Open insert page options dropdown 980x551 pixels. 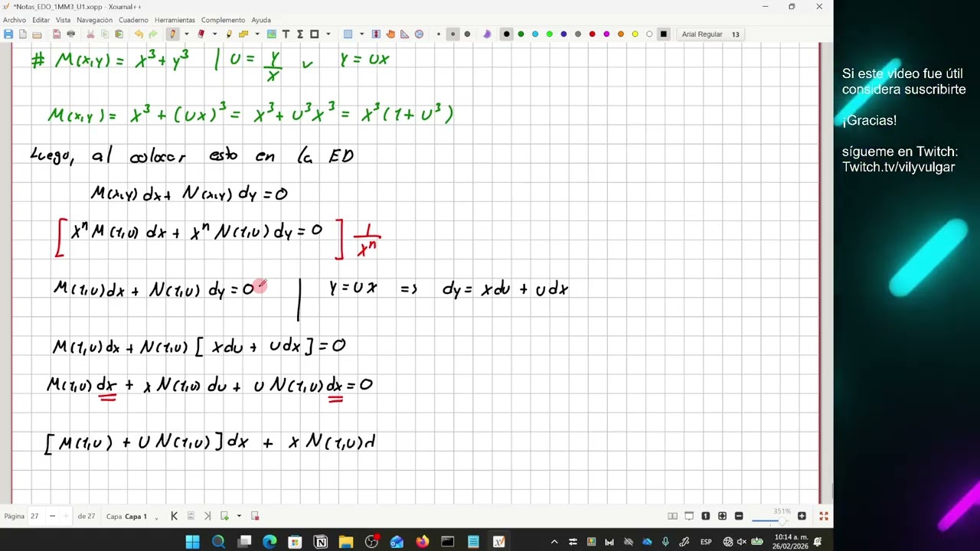tap(239, 516)
